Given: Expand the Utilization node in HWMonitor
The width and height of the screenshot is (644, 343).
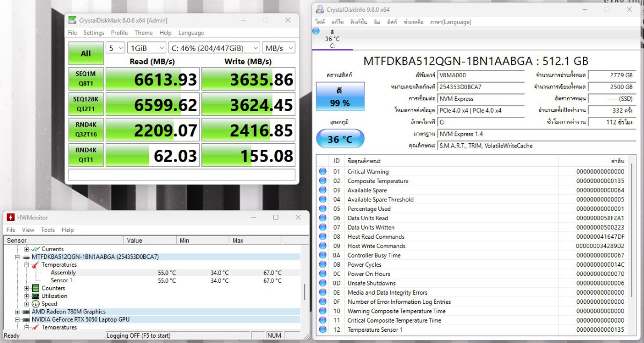Looking at the screenshot, I should pyautogui.click(x=27, y=296).
